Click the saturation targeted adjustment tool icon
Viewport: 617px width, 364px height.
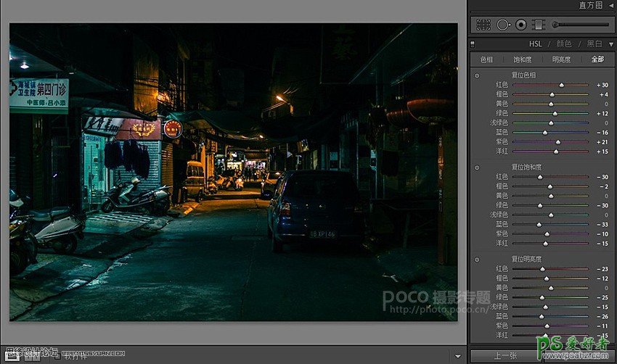click(x=477, y=167)
